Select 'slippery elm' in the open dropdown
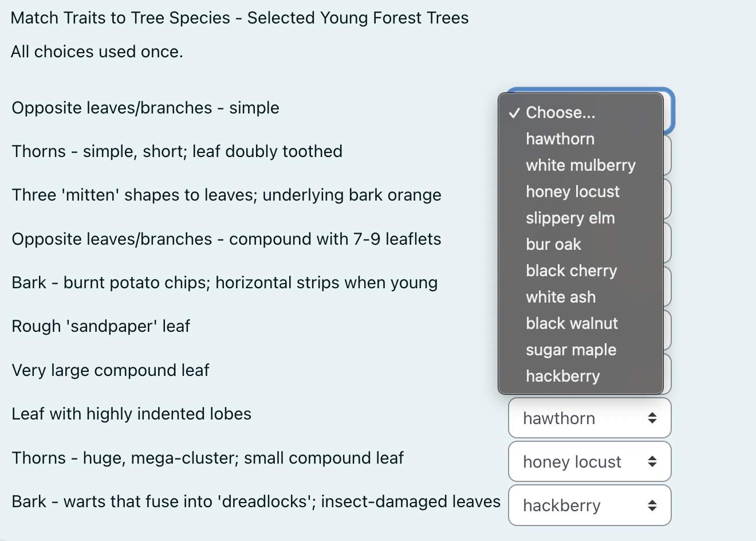The height and width of the screenshot is (541, 756). (x=570, y=218)
